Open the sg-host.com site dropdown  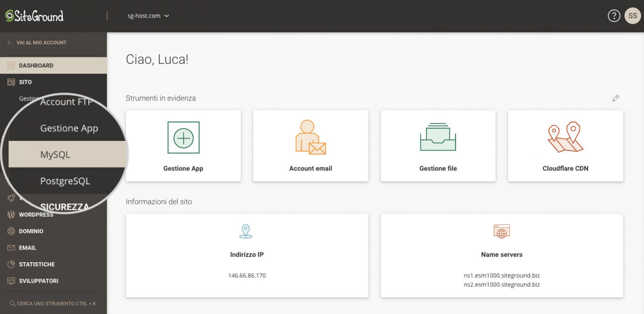click(x=148, y=16)
